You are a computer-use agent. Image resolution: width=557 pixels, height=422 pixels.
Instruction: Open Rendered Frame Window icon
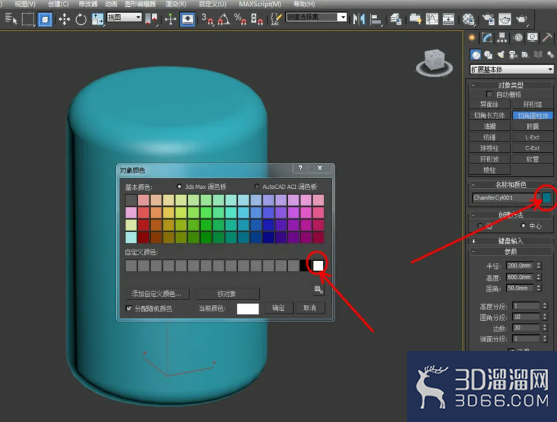pos(505,19)
